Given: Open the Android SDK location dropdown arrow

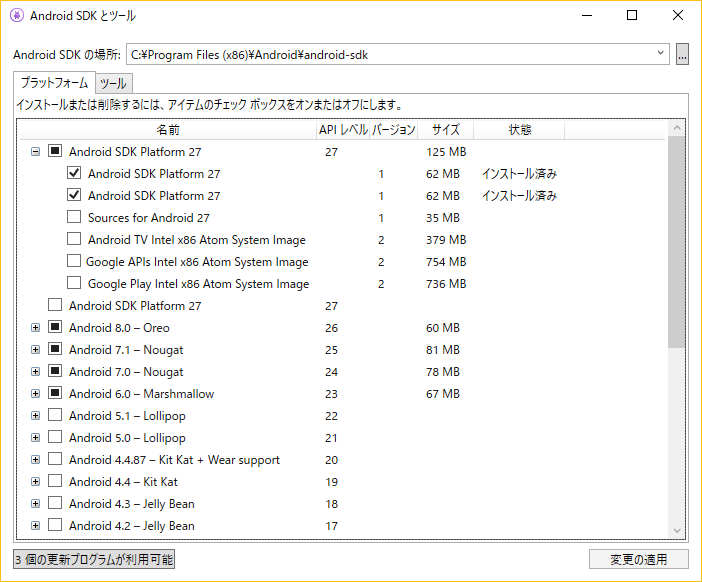Looking at the screenshot, I should [x=660, y=53].
